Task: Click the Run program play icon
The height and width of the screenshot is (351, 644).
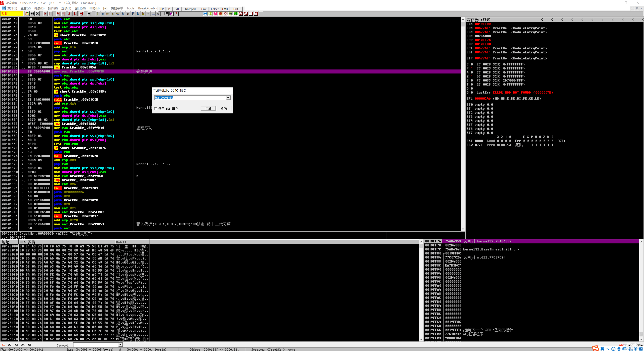Action: [x=45, y=14]
